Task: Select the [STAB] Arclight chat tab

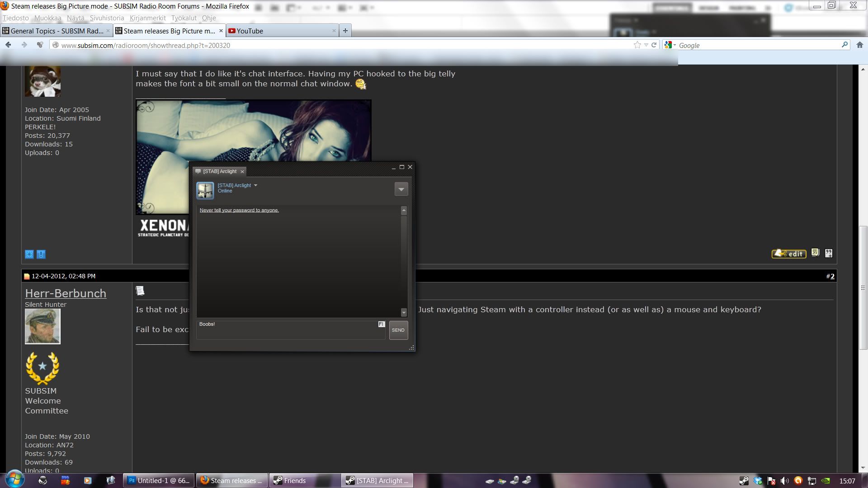Action: (x=220, y=171)
